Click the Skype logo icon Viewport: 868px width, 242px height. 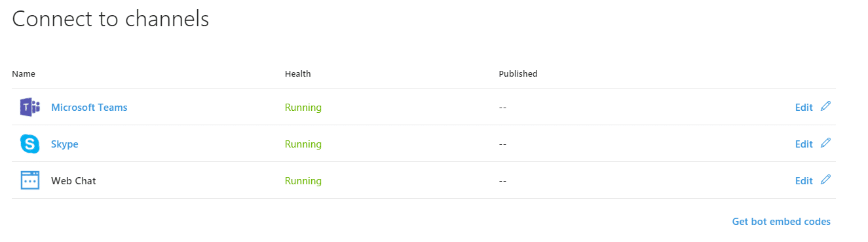[x=30, y=144]
